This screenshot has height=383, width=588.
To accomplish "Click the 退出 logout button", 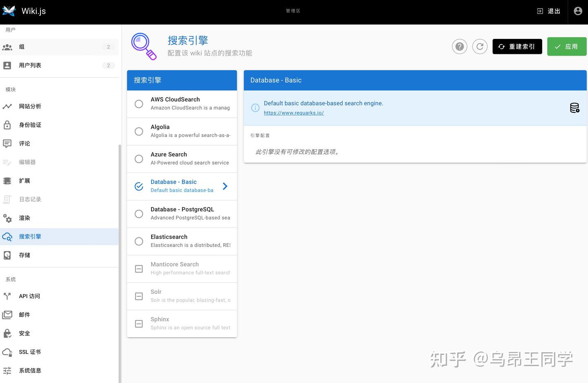I will pyautogui.click(x=548, y=11).
